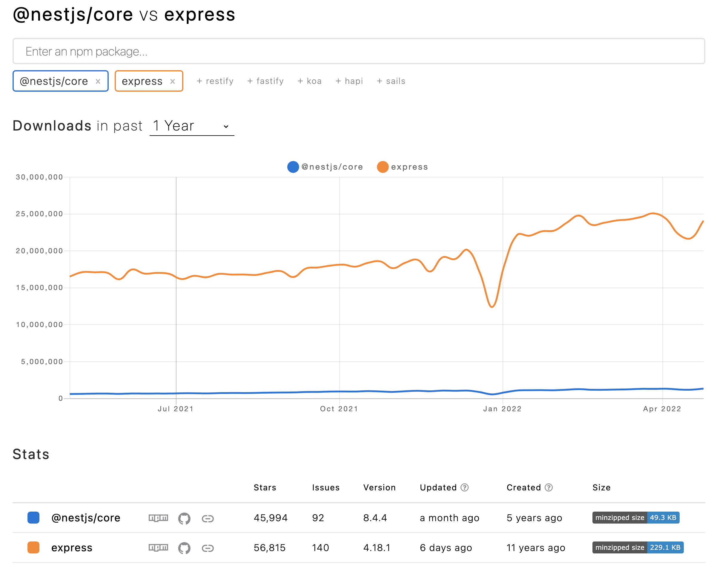Toggle express series in chart legend
Image resolution: width=728 pixels, height=580 pixels.
402,167
